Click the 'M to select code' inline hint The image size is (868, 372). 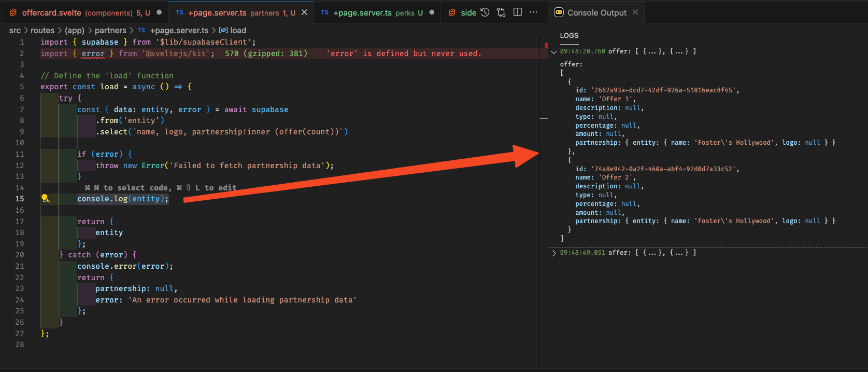(161, 188)
